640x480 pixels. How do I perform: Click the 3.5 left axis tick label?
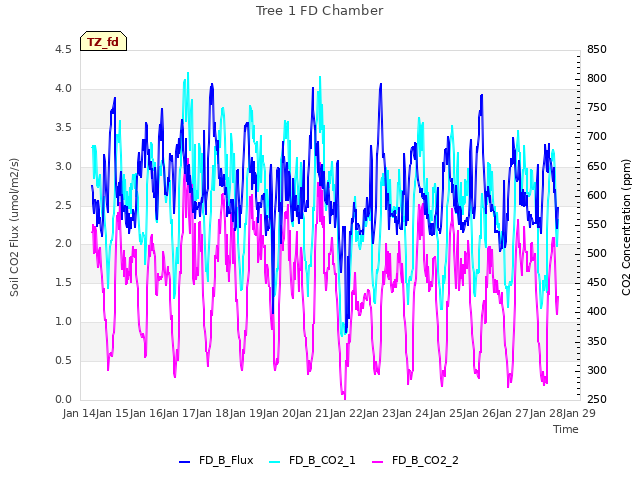(x=63, y=127)
